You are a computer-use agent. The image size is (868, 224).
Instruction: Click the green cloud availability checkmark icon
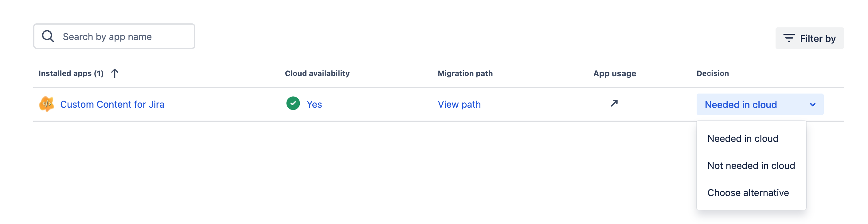293,104
